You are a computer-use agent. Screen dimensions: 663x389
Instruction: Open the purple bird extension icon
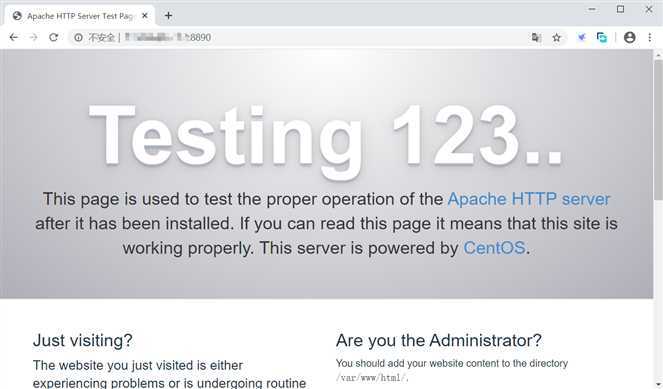[x=581, y=38]
